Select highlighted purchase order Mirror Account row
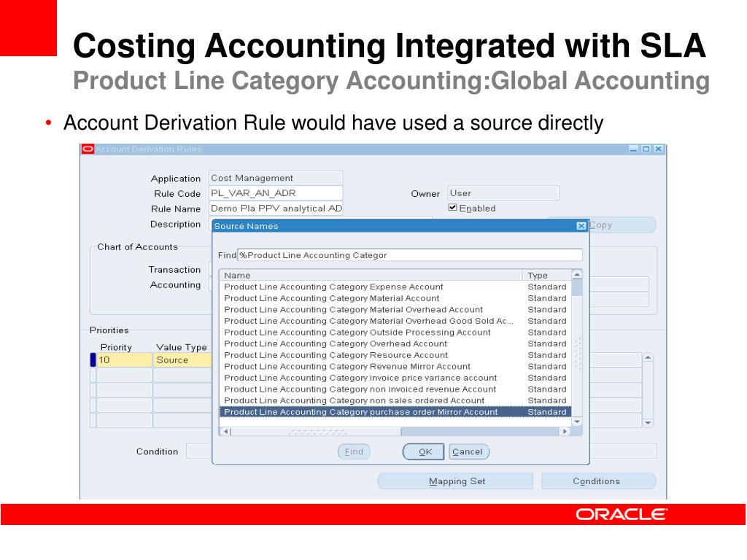 click(x=395, y=412)
